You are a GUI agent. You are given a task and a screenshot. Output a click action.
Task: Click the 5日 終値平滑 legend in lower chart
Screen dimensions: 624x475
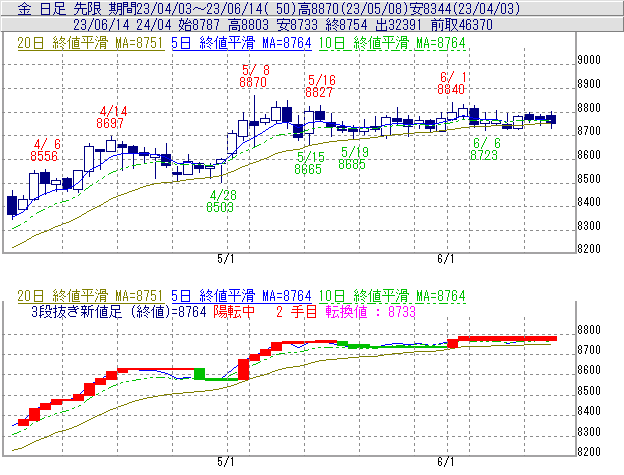[x=241, y=296]
